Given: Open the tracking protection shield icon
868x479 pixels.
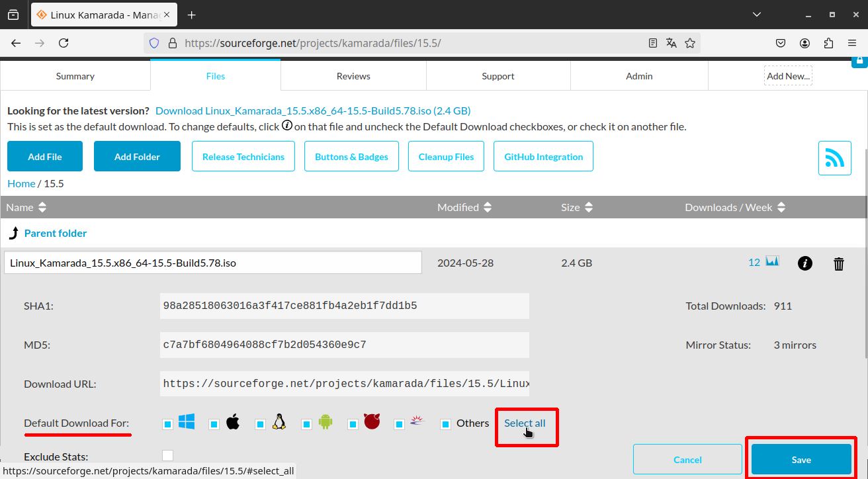Looking at the screenshot, I should (154, 43).
